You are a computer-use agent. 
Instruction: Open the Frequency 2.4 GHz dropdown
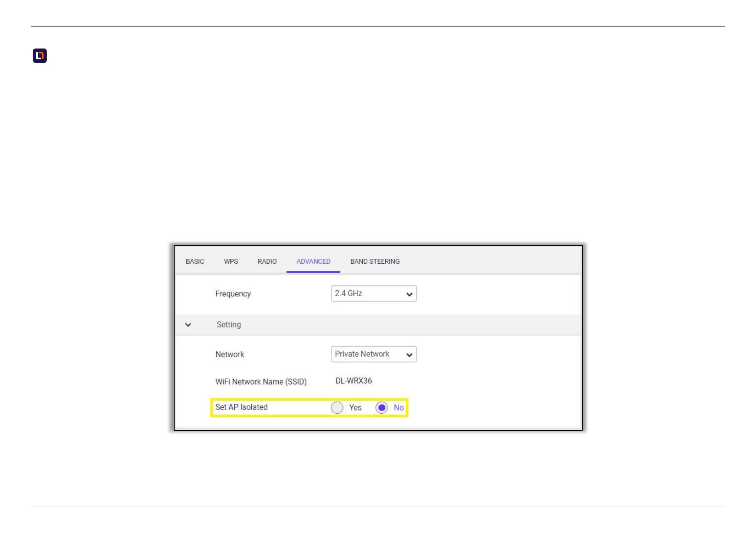click(374, 294)
